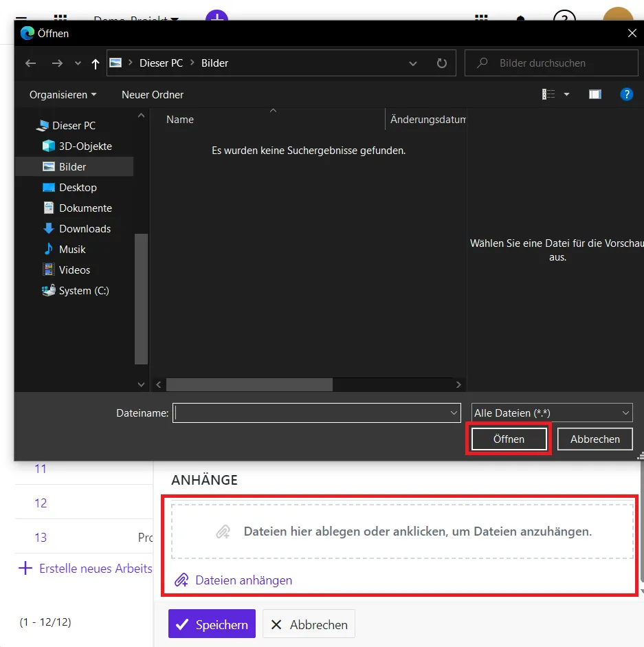Viewport: 644px width, 647px height.
Task: Open the blue help question mark icon
Action: coord(626,94)
